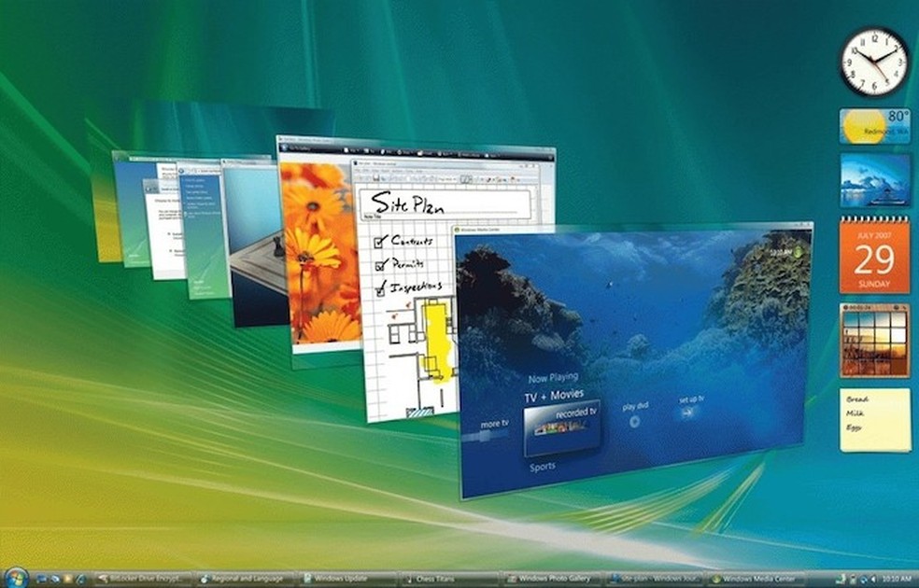Open the slideshow gadget in the sidebar
The width and height of the screenshot is (919, 588).
876,179
